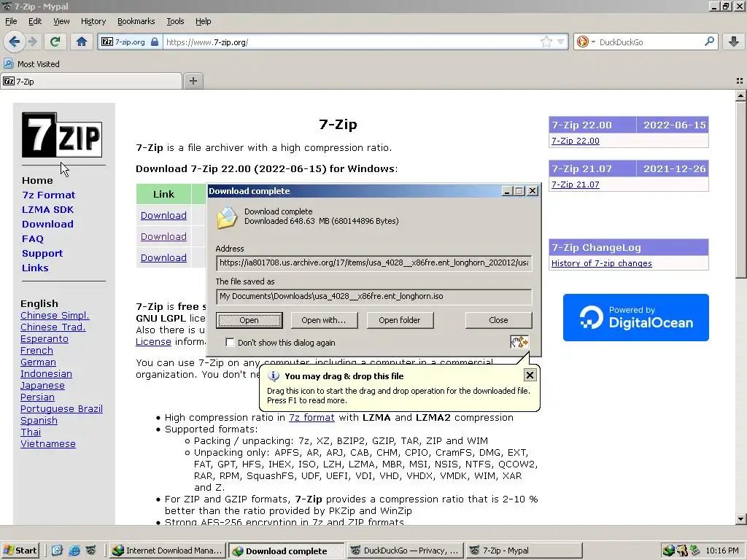Open the LZMA SDK sidebar link
The image size is (747, 560).
47,209
